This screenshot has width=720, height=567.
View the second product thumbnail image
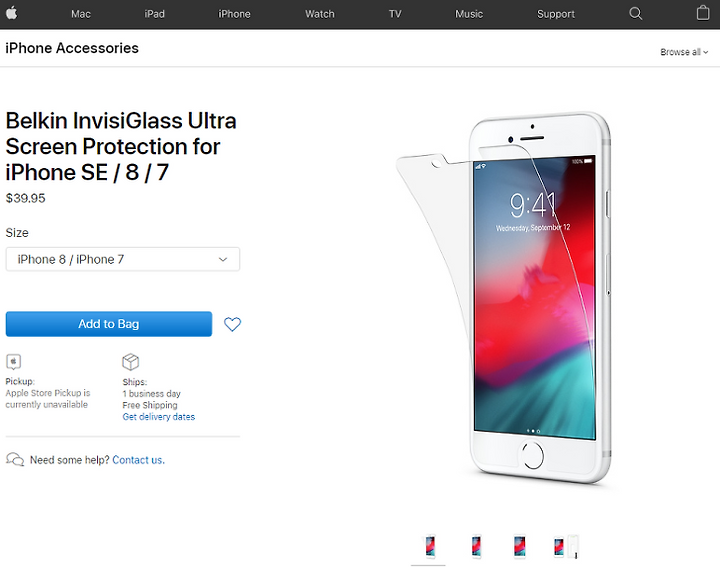pos(476,547)
